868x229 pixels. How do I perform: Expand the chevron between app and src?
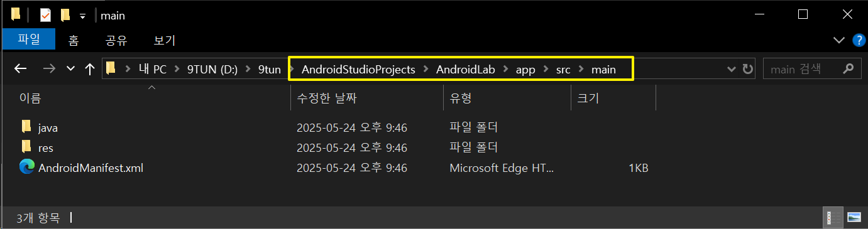coord(546,69)
